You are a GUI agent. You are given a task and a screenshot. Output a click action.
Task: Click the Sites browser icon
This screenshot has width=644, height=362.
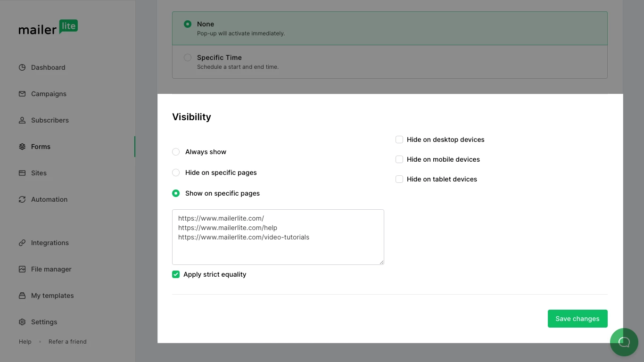(22, 173)
